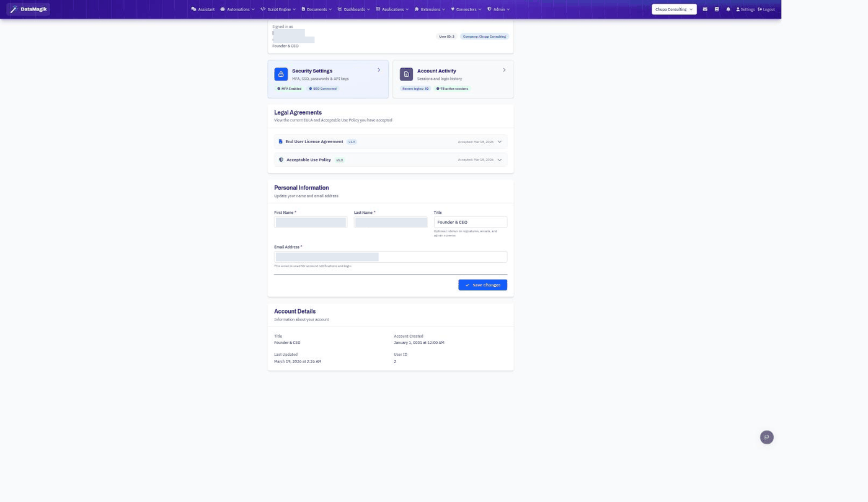Open the Applications menu
868x502 pixels.
coord(392,9)
